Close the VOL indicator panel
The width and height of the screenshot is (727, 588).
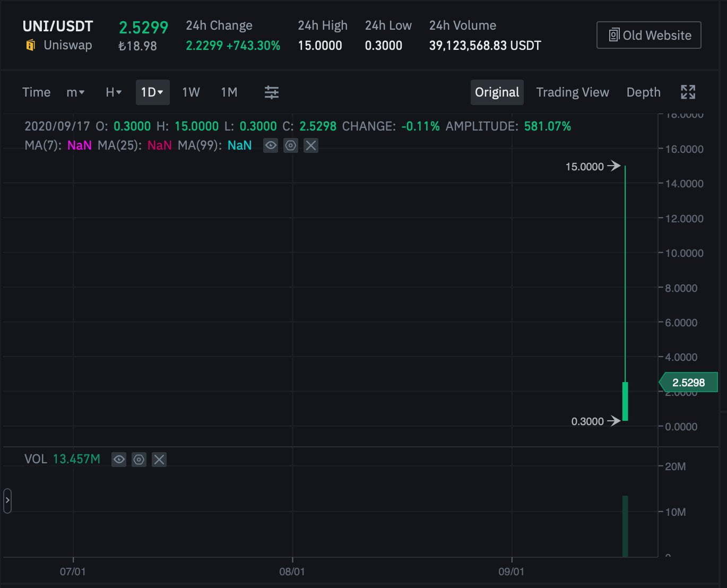159,460
